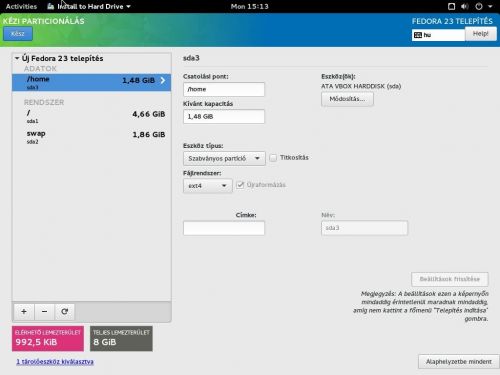The width and height of the screenshot is (500, 375).
Task: Open the system menu dropdown arrow
Action: pos(490,6)
